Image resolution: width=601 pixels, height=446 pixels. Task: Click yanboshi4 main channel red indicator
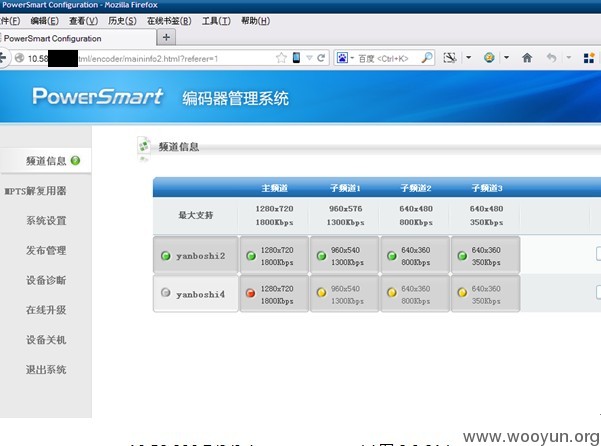tap(251, 293)
